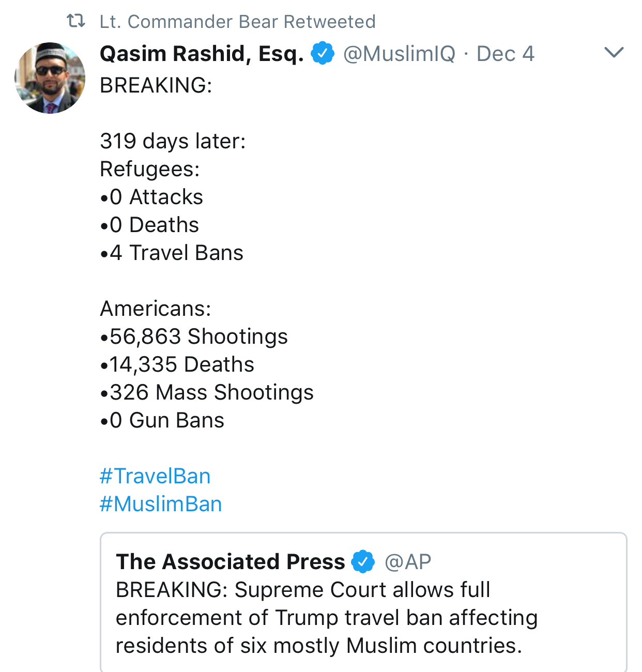Viewport: 642px width, 672px height.
Task: Open Qasim Rashid's profile picture
Action: [x=50, y=78]
